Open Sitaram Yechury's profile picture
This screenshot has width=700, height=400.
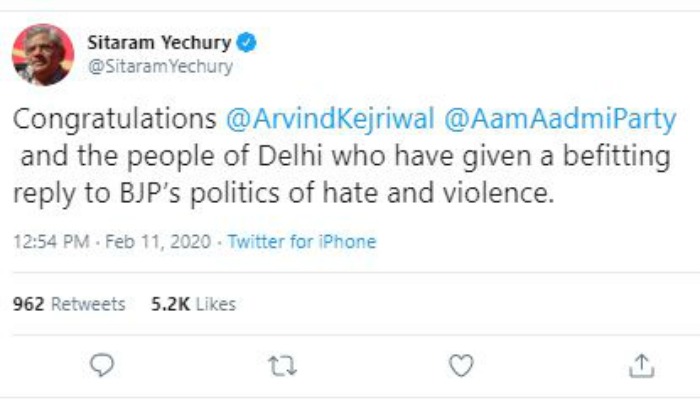pos(42,55)
